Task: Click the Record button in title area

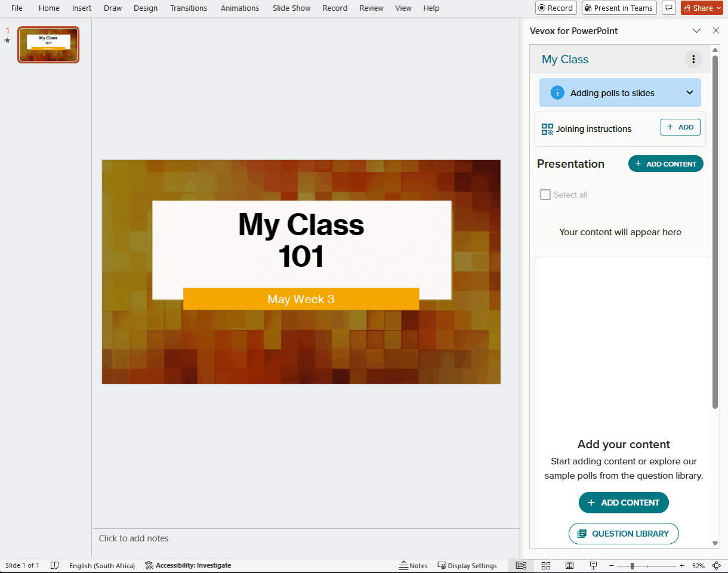Action: click(556, 8)
